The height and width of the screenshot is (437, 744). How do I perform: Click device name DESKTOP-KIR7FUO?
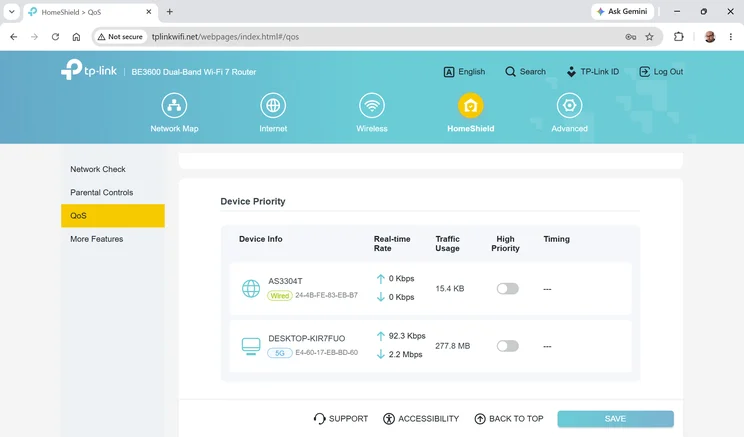click(307, 338)
